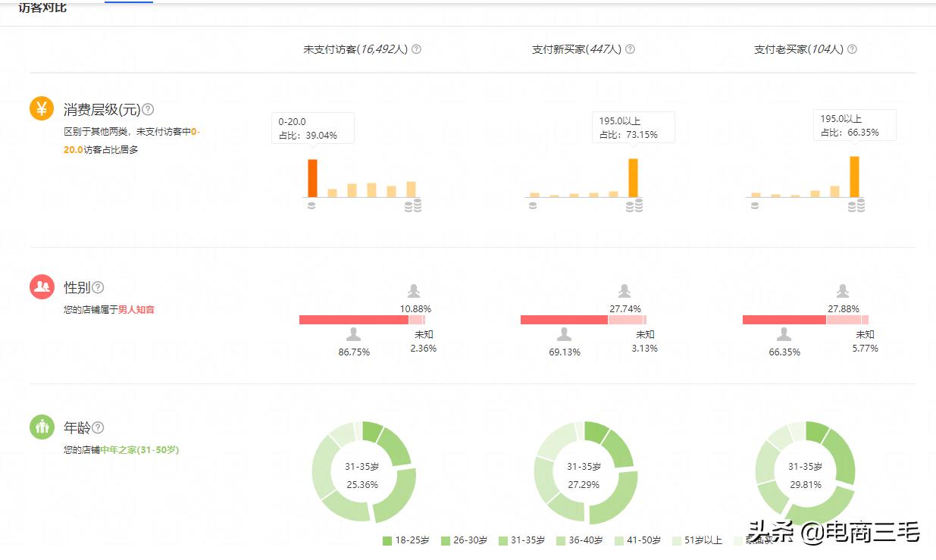Viewport: 936px width, 560px height.
Task: Open help icon beside 支付老买家(104人)
Action: click(852, 49)
